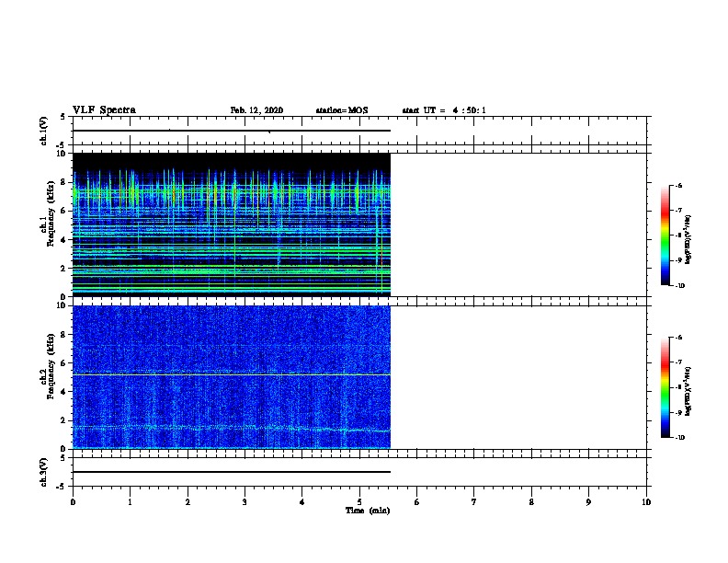Click the ch.2 color bar's log(PSD) label
This screenshot has width=728, height=563.
(688, 391)
